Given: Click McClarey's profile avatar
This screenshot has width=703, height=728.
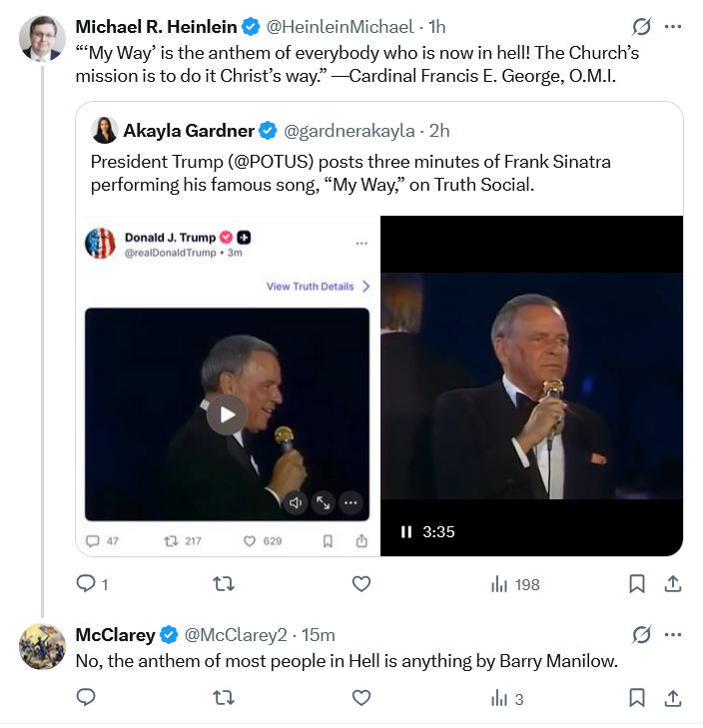Looking at the screenshot, I should [42, 646].
